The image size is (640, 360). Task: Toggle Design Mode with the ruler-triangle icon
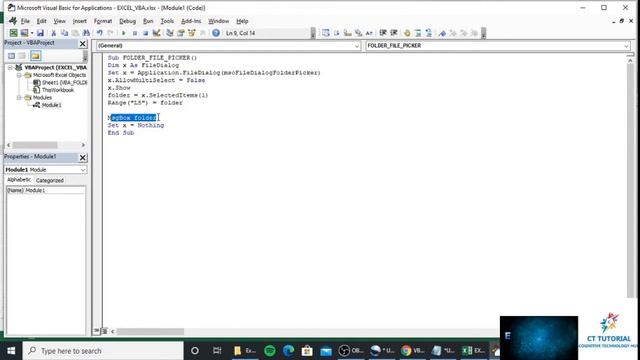tap(156, 33)
